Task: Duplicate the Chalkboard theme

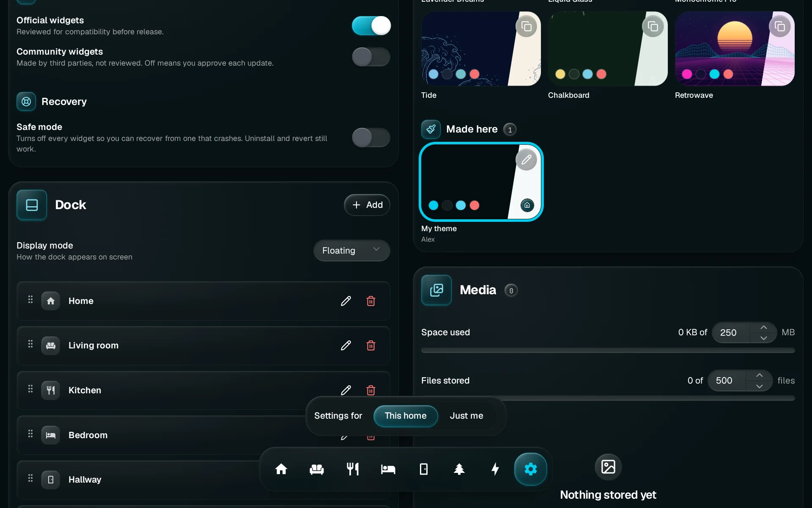Action: point(653,27)
